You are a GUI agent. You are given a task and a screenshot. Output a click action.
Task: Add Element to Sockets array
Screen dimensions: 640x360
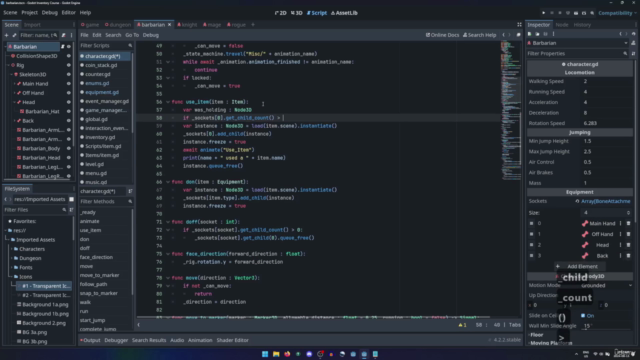point(579,266)
